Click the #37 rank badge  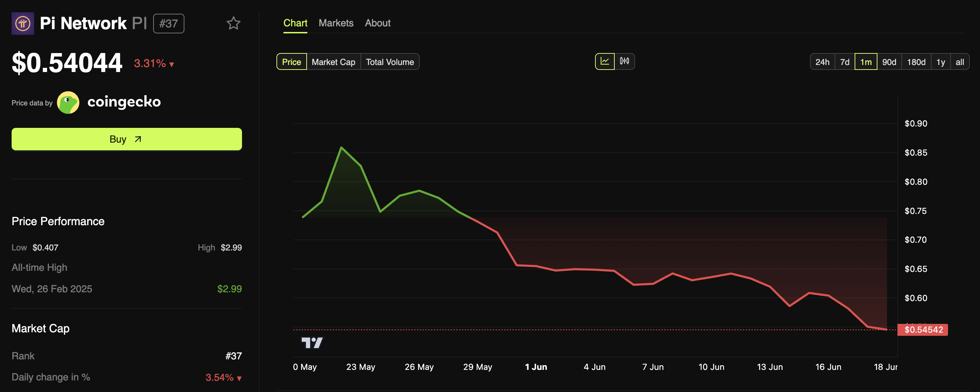click(x=169, y=24)
